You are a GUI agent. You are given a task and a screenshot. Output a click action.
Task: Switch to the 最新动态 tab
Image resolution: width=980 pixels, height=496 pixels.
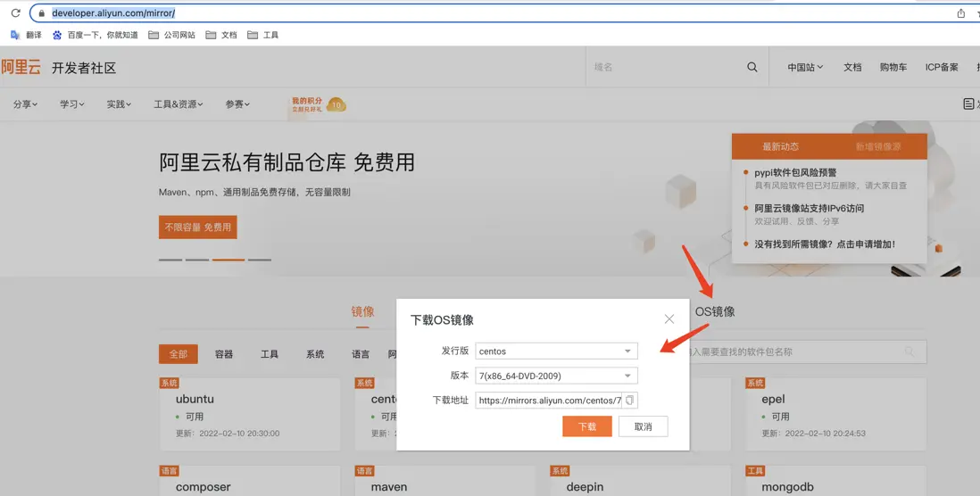point(780,147)
